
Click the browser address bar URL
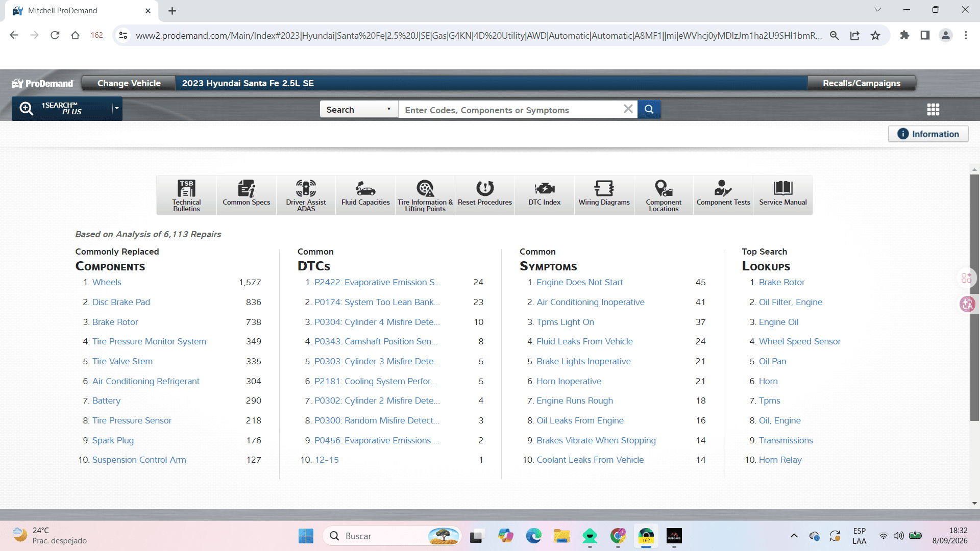[479, 35]
